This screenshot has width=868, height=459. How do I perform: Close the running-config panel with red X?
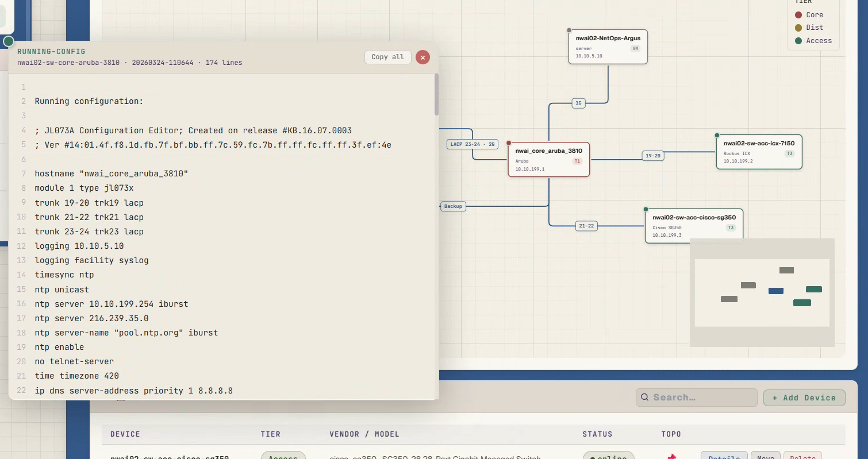423,57
